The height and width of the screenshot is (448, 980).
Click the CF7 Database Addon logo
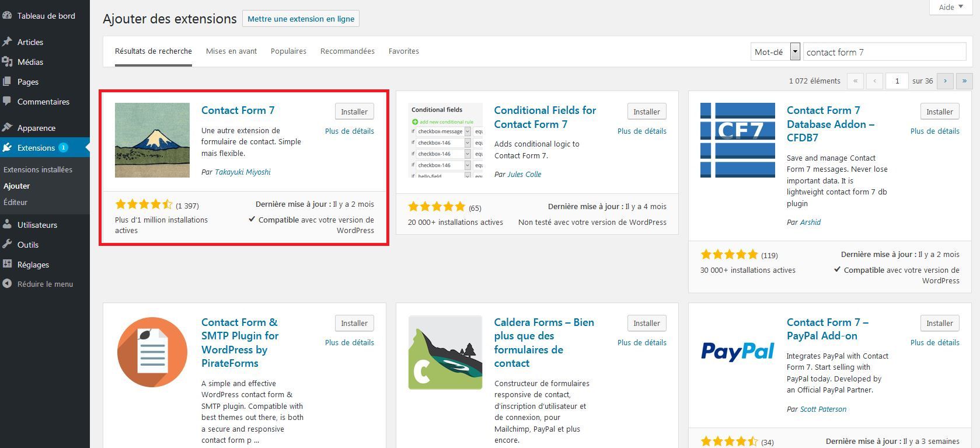click(x=738, y=140)
